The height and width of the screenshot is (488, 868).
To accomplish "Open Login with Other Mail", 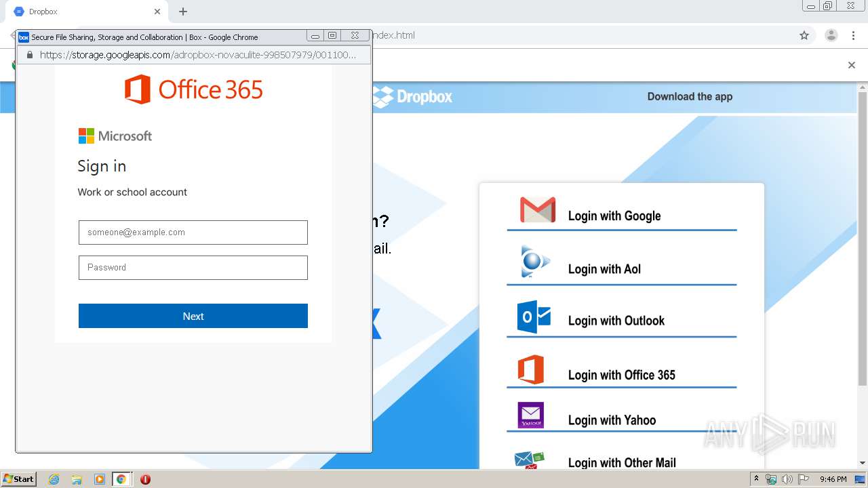I will [x=622, y=463].
